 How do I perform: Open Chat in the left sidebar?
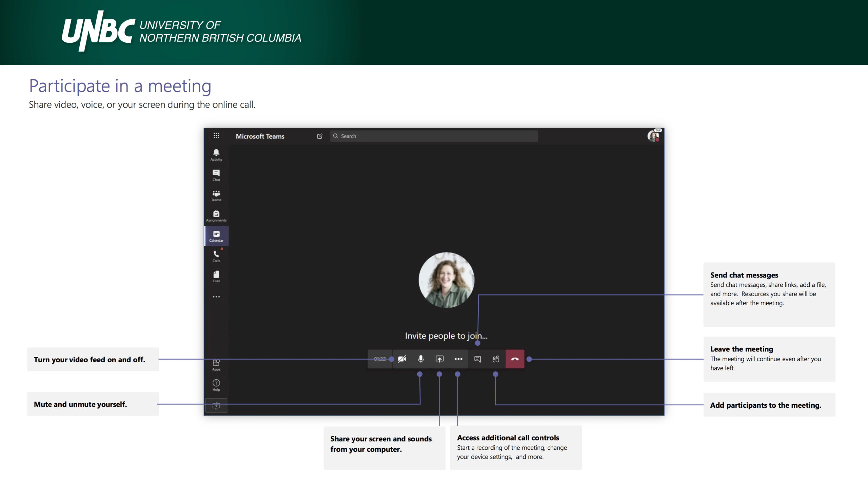point(216,175)
